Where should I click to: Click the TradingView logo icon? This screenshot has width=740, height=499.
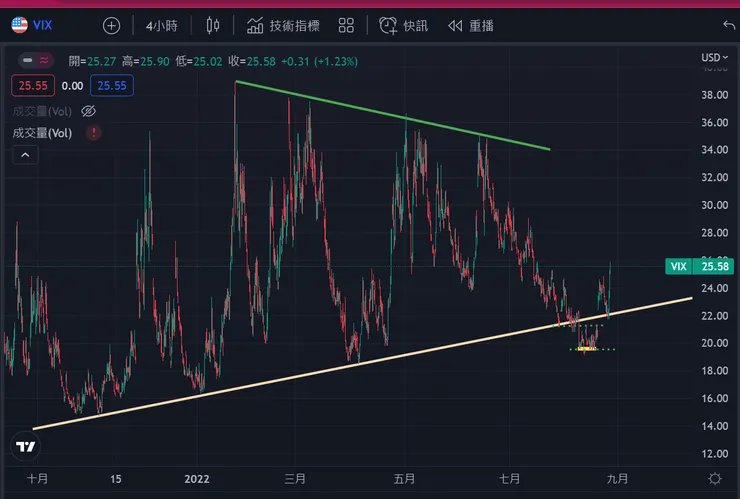(x=25, y=446)
